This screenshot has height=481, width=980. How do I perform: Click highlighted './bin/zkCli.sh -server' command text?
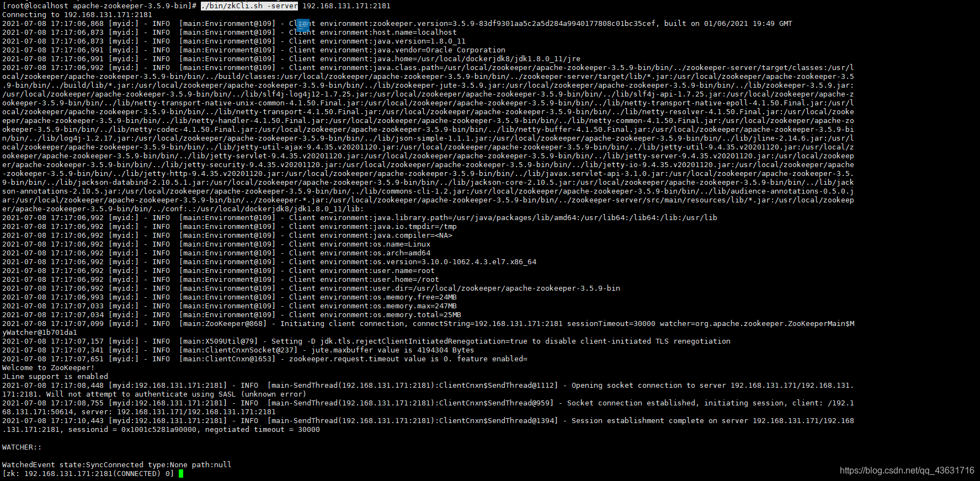pyautogui.click(x=249, y=6)
